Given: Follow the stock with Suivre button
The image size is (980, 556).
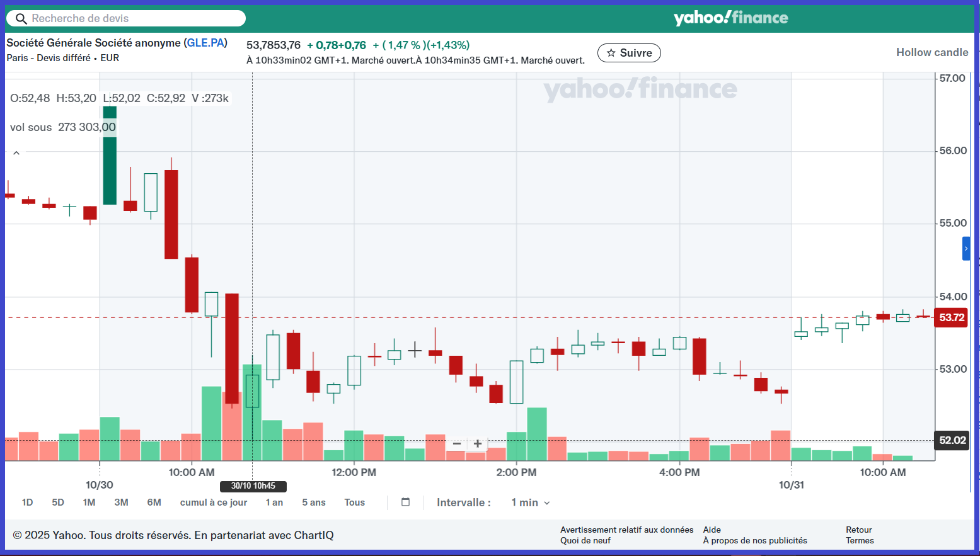Looking at the screenshot, I should [629, 53].
